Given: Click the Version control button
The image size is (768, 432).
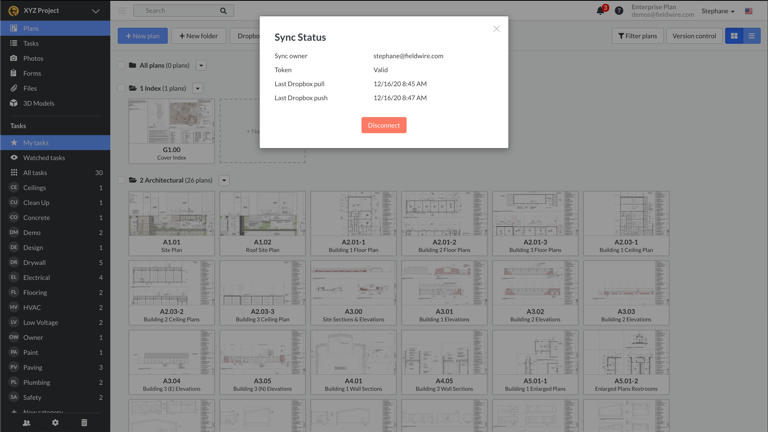Looking at the screenshot, I should tap(694, 36).
